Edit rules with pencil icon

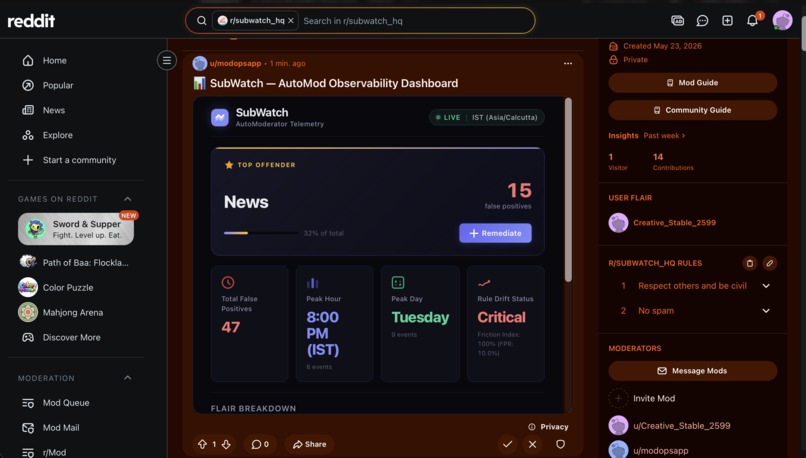[x=770, y=263]
